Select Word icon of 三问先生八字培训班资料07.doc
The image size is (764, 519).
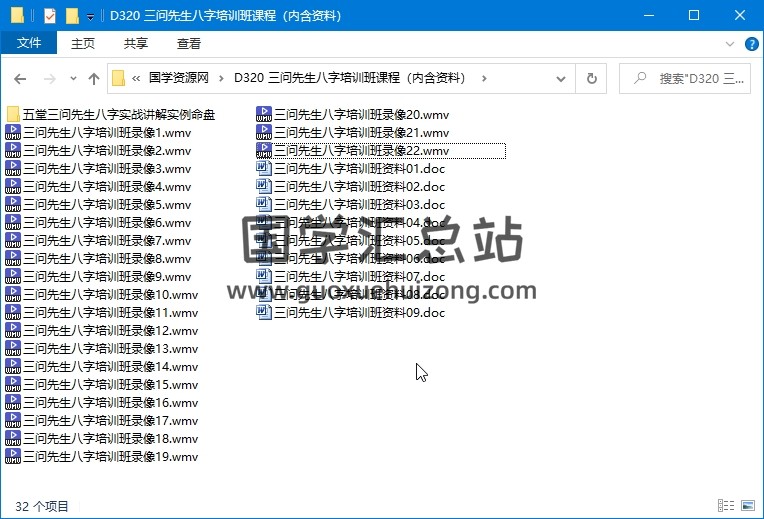(264, 277)
